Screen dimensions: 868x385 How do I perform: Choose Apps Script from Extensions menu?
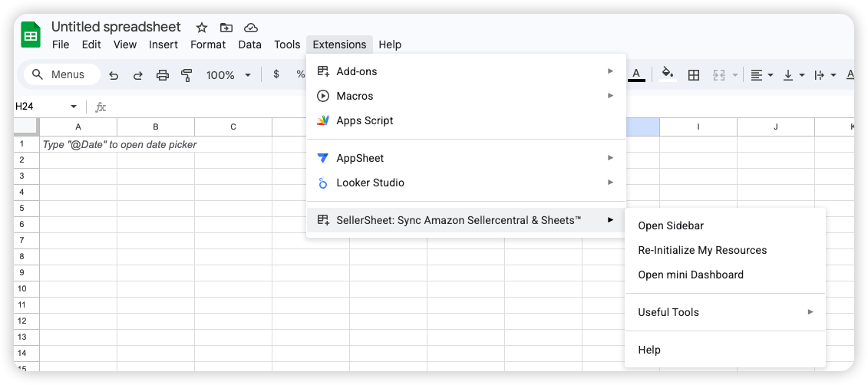pos(365,120)
